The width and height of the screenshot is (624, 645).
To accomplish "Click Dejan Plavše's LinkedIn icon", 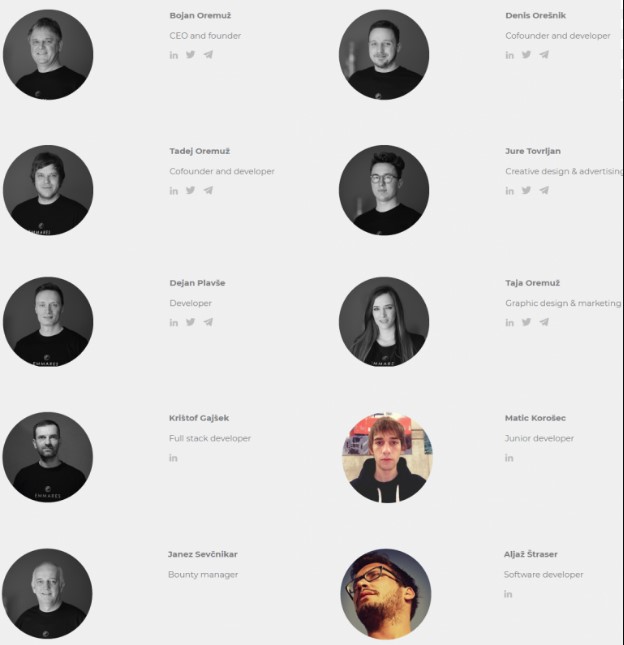I will click(x=174, y=322).
